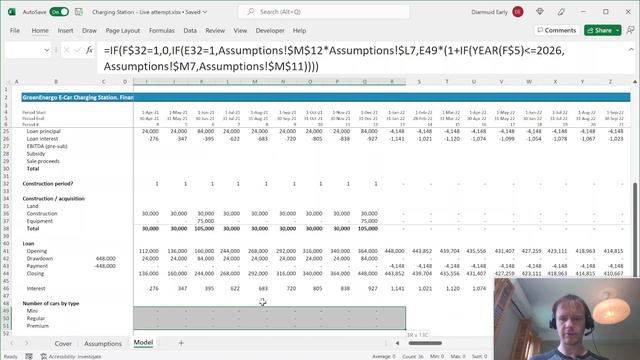Click the horizontal scrollbar left arrow
The height and width of the screenshot is (360, 640).
click(398, 343)
